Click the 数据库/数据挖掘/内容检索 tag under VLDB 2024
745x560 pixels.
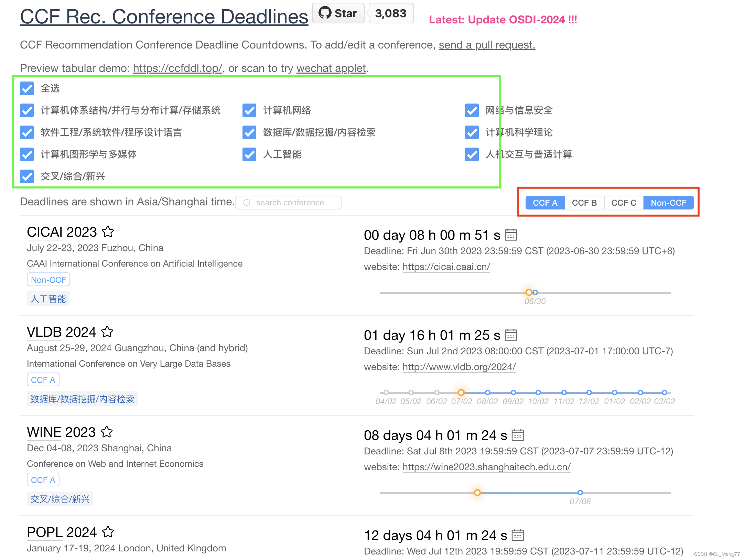point(83,399)
